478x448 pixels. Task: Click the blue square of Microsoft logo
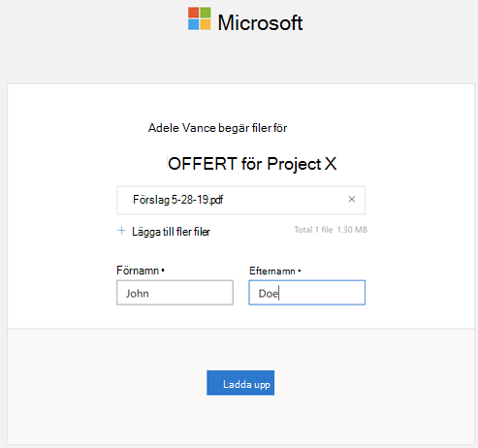pos(193,24)
